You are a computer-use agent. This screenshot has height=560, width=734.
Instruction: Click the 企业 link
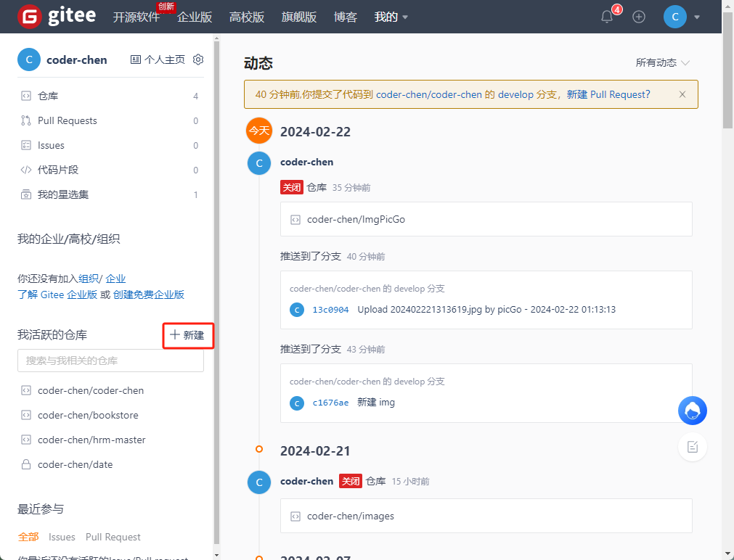click(x=115, y=279)
